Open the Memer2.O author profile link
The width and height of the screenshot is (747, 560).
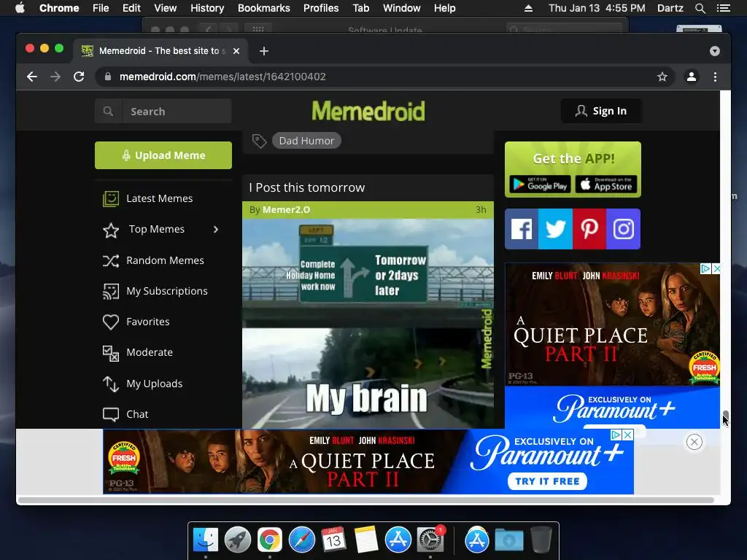pyautogui.click(x=286, y=210)
